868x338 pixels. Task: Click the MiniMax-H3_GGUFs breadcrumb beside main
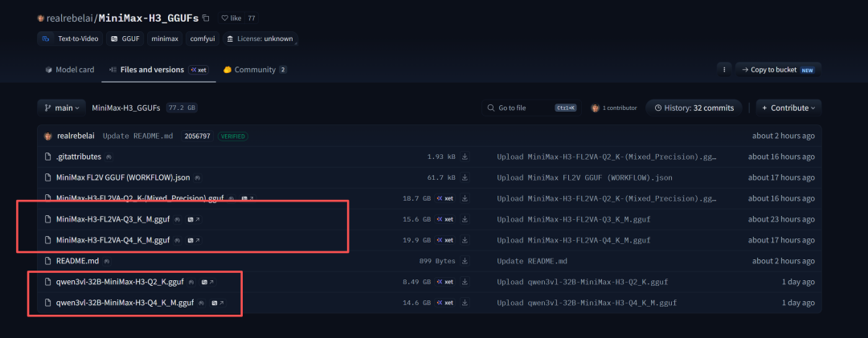(x=127, y=108)
